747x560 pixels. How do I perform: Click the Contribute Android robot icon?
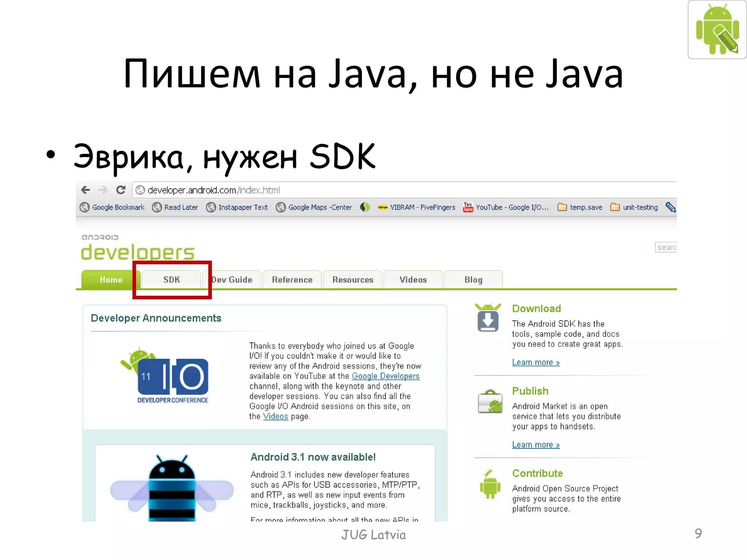tap(490, 484)
